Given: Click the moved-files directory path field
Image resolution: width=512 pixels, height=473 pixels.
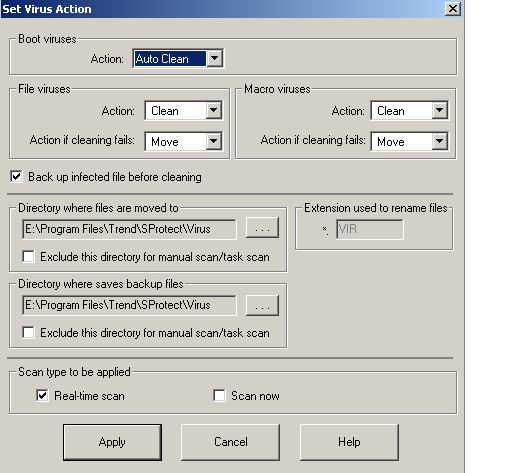Looking at the screenshot, I should pos(129,229).
